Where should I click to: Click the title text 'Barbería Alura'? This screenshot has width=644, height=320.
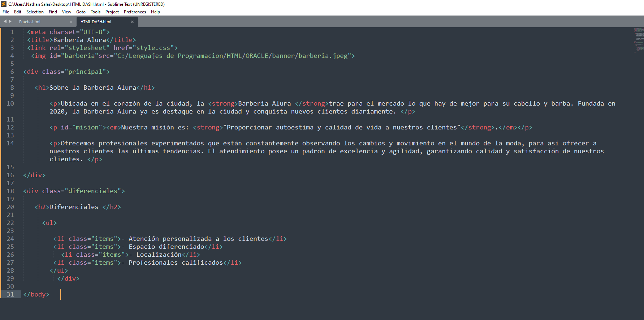click(80, 40)
